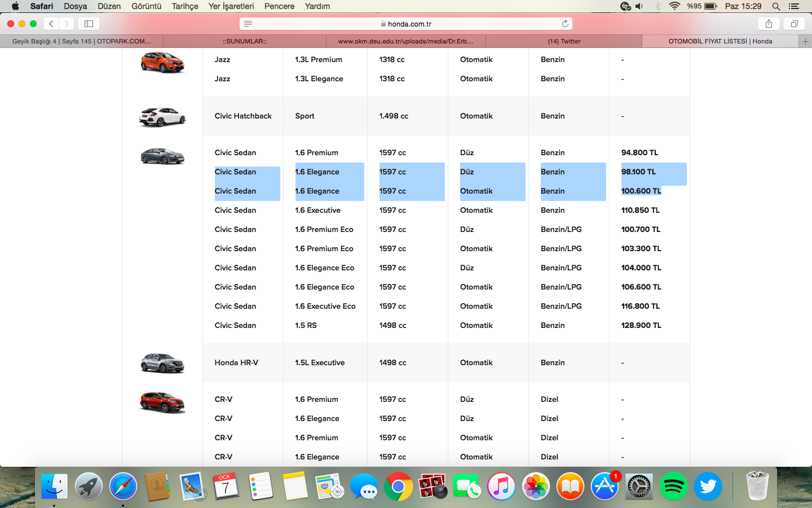Open iBooks in the Dock
The width and height of the screenshot is (812, 508).
click(570, 486)
